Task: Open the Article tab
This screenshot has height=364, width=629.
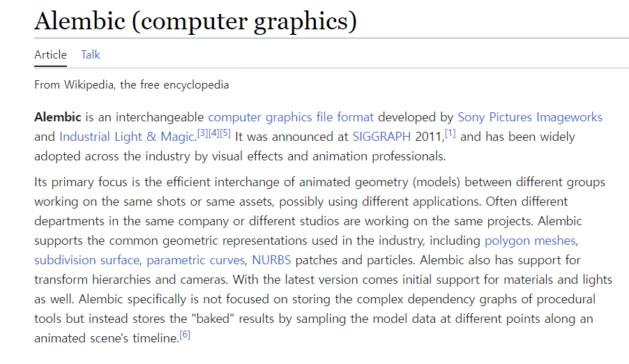Action: click(50, 54)
